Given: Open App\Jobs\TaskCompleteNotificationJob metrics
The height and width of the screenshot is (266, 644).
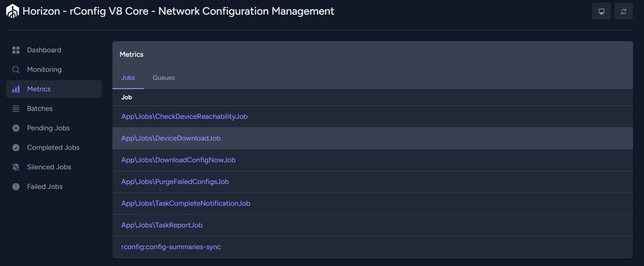Looking at the screenshot, I should tap(186, 203).
